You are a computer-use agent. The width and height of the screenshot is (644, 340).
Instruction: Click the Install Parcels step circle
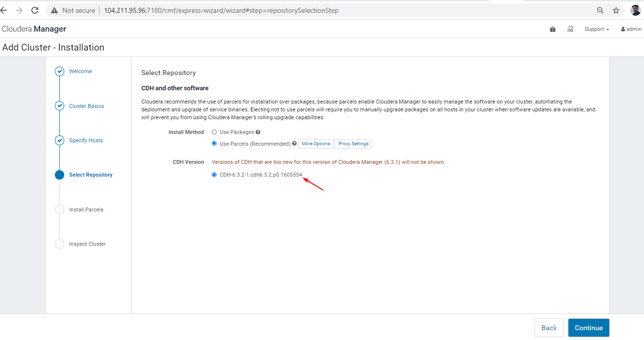[x=59, y=209]
